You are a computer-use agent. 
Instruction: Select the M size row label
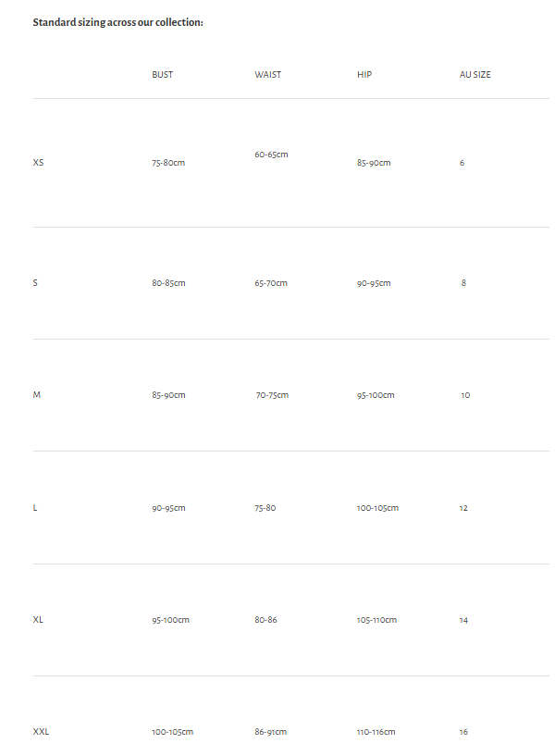point(37,395)
